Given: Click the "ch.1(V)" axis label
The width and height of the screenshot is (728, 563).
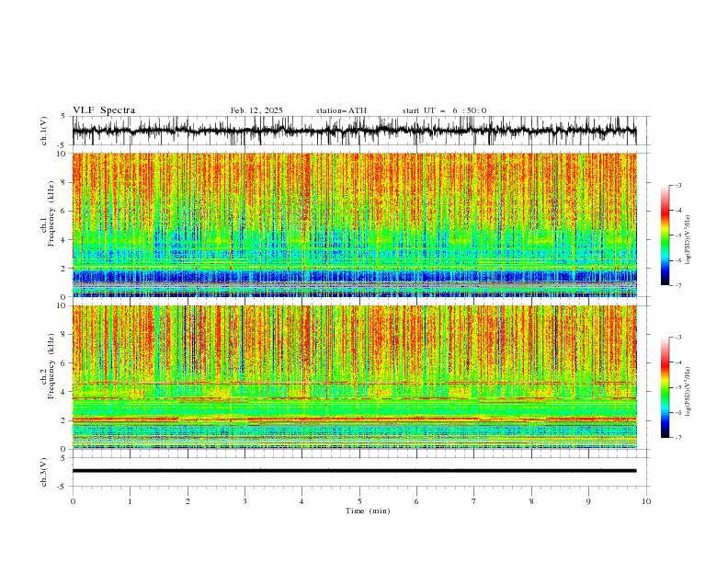Looking at the screenshot, I should click(44, 131).
